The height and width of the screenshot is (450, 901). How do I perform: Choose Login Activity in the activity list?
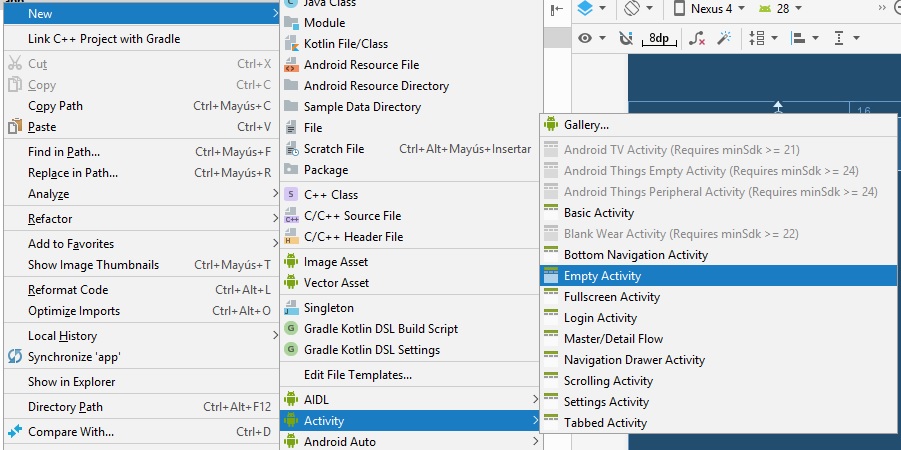click(600, 318)
